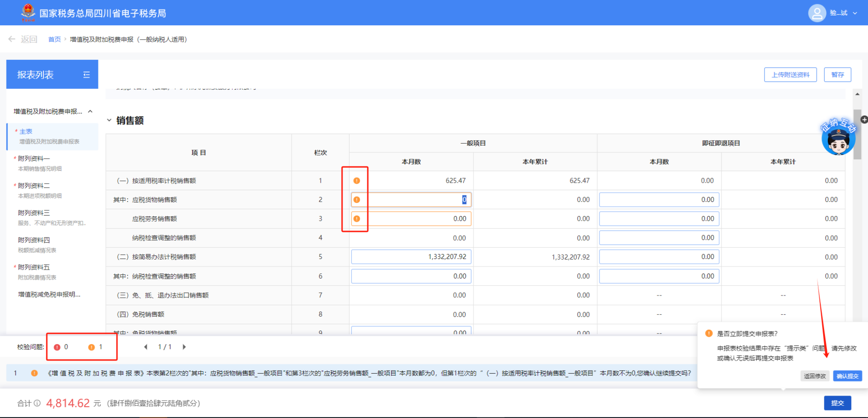The width and height of the screenshot is (868, 418).
Task: Focus row 5 即征即退 本月数 input
Action: point(659,257)
